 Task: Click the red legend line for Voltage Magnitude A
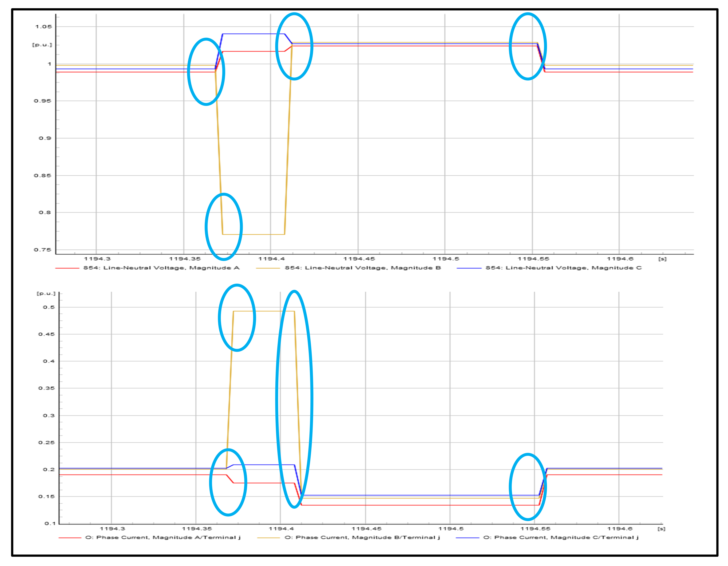point(67,268)
